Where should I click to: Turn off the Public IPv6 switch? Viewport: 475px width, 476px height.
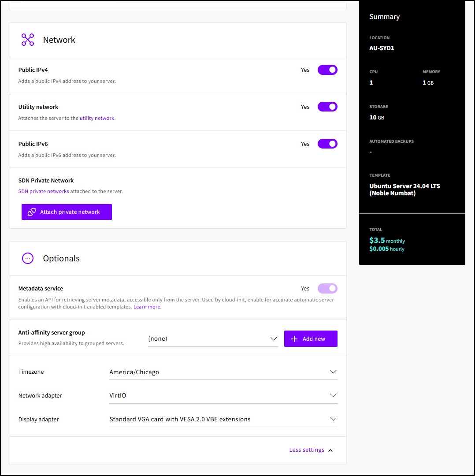point(327,144)
